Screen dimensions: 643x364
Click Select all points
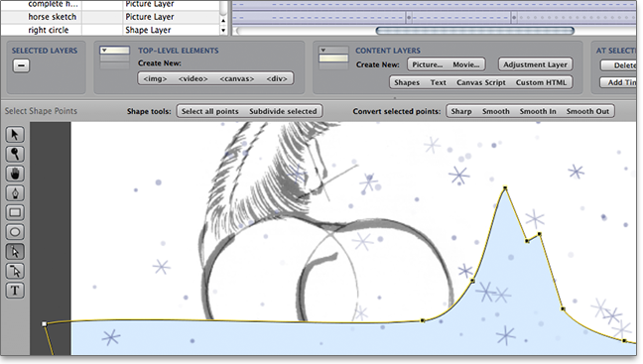210,111
